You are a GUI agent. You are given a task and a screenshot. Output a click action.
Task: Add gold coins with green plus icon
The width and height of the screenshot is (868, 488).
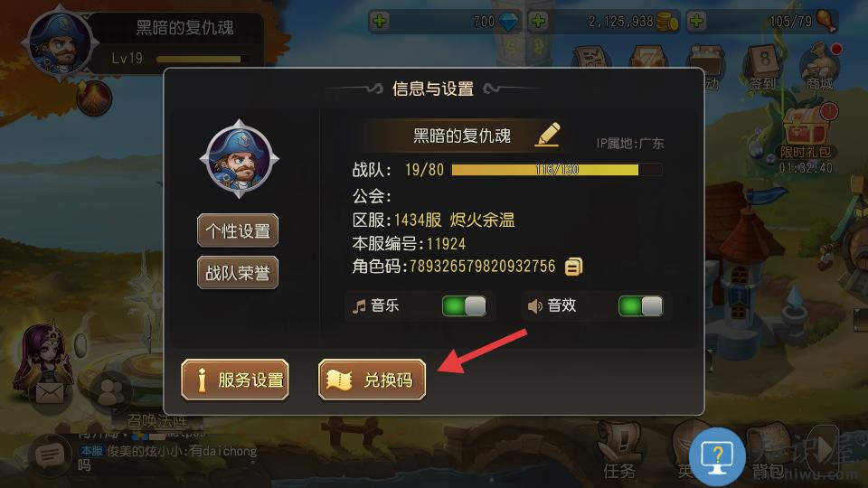click(538, 21)
